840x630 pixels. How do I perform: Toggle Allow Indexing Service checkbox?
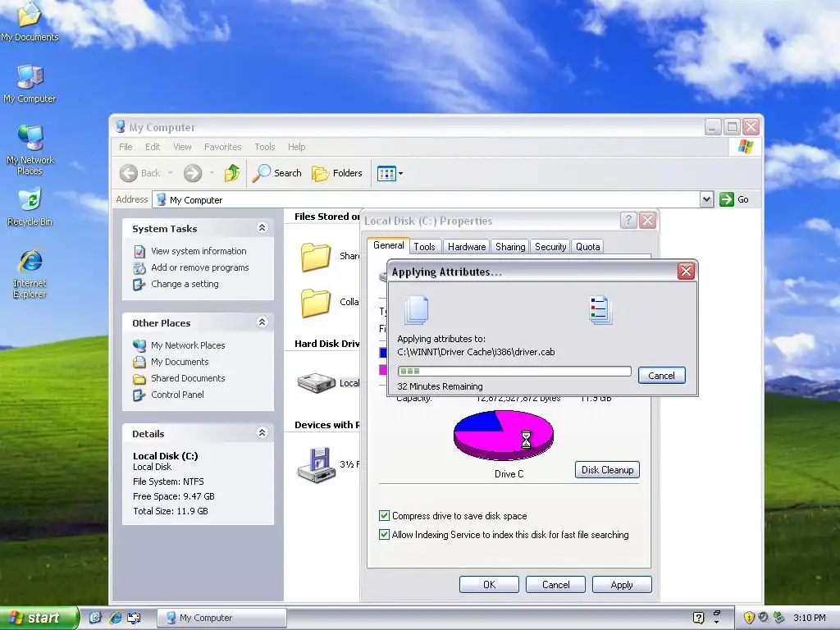tap(384, 535)
